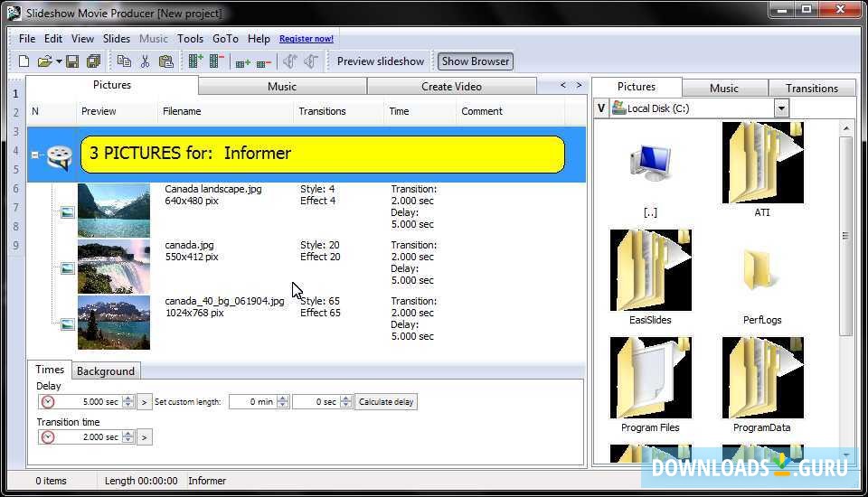Click the film reel icon beside the yellow header
Screen dimensions: 868x497
point(59,156)
